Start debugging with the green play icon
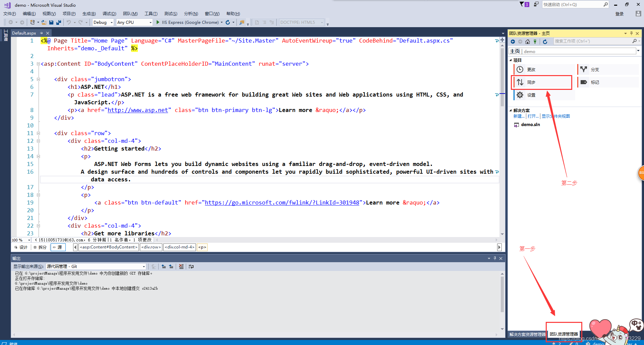 (x=158, y=22)
